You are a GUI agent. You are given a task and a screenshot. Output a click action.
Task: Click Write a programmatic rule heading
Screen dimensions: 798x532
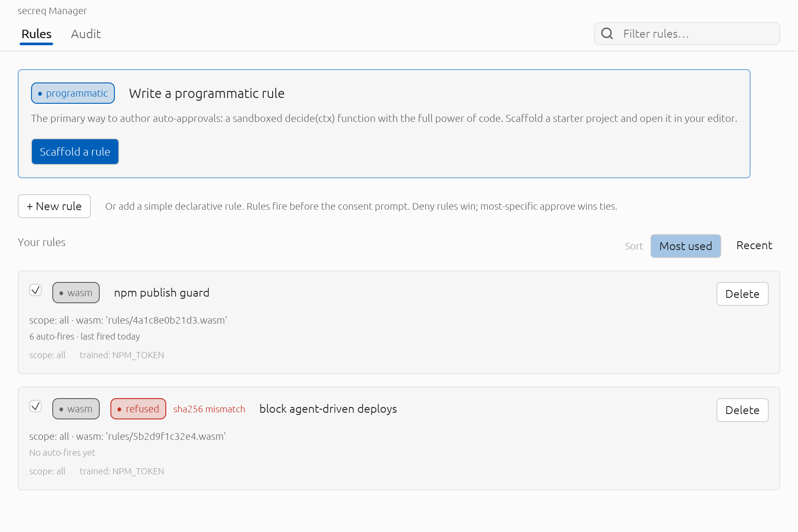point(207,94)
